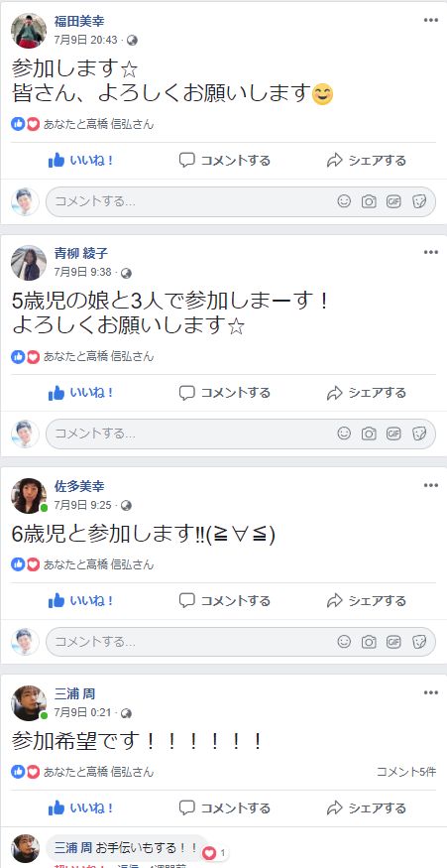Toggle いいね! on 福田美幸's post
This screenshot has width=447, height=868.
point(80,161)
